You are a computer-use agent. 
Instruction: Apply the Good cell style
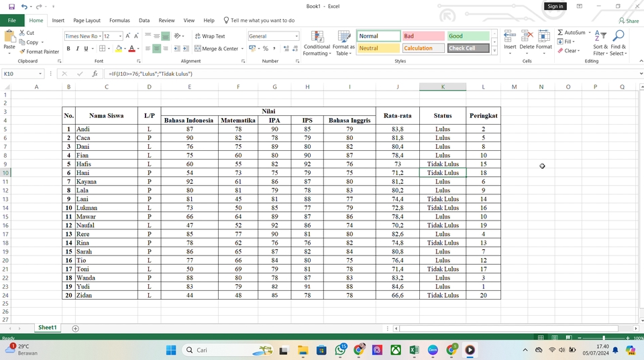tap(468, 36)
